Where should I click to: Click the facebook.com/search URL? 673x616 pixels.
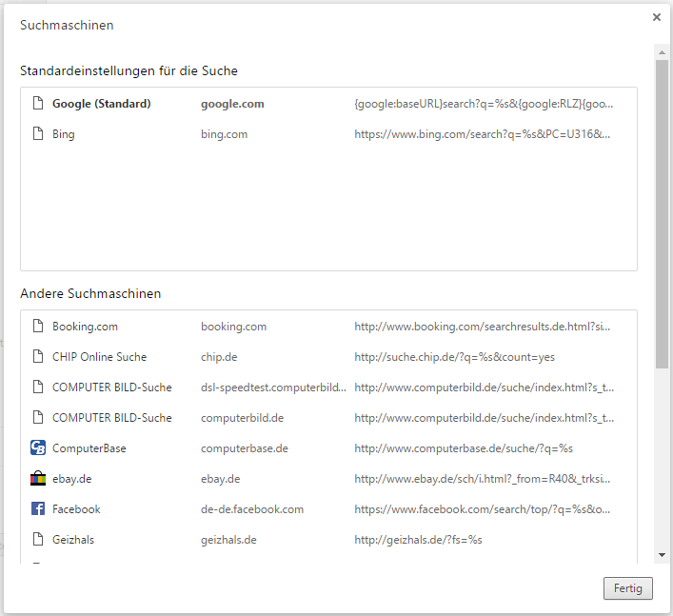[x=482, y=509]
